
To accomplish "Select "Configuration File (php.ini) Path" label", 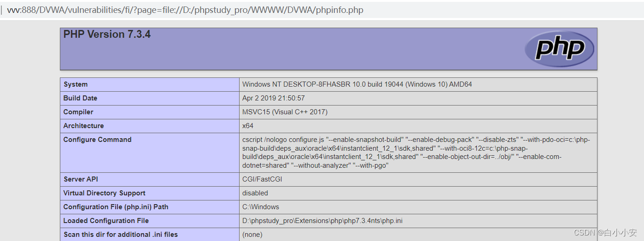I will pyautogui.click(x=116, y=207).
